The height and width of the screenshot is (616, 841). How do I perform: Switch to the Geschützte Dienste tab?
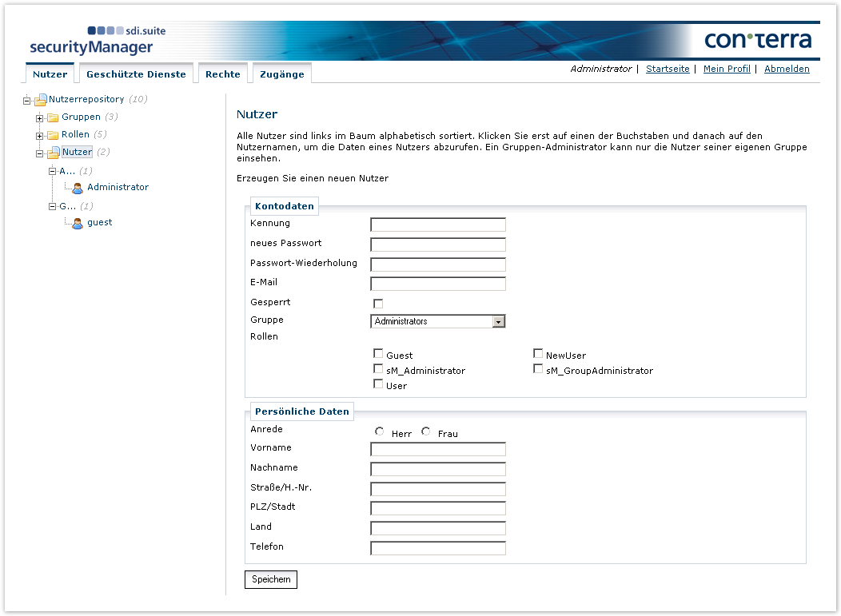click(136, 74)
